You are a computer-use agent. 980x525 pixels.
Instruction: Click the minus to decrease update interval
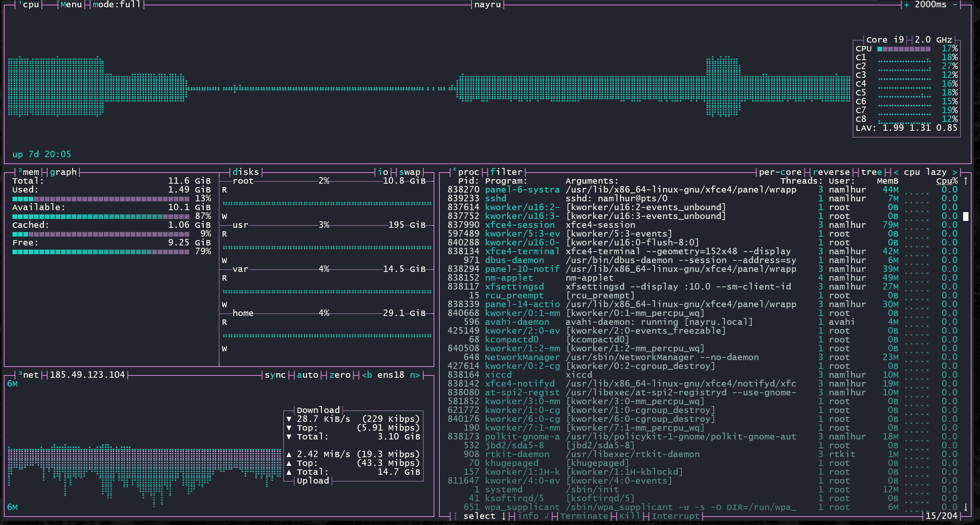[955, 5]
